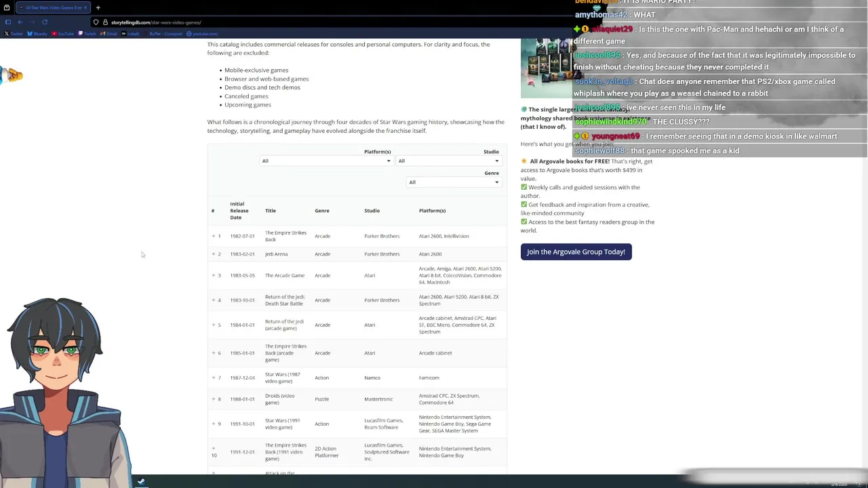Click sophiewolf88 username in stream chat

point(599,150)
